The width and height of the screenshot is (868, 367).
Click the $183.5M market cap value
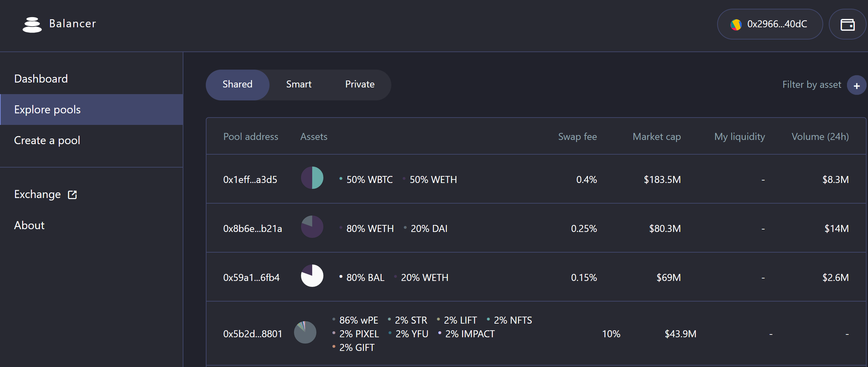[x=663, y=179]
